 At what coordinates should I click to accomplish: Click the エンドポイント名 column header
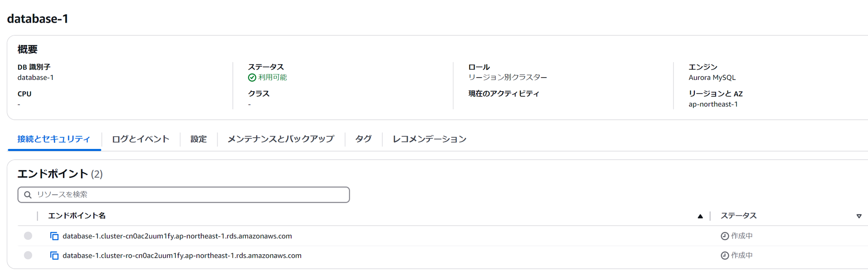[77, 216]
